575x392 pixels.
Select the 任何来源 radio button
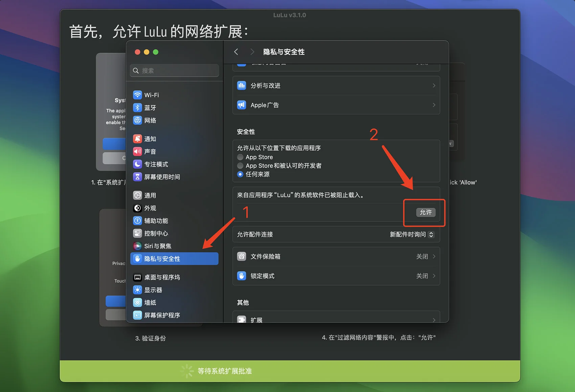click(x=240, y=174)
